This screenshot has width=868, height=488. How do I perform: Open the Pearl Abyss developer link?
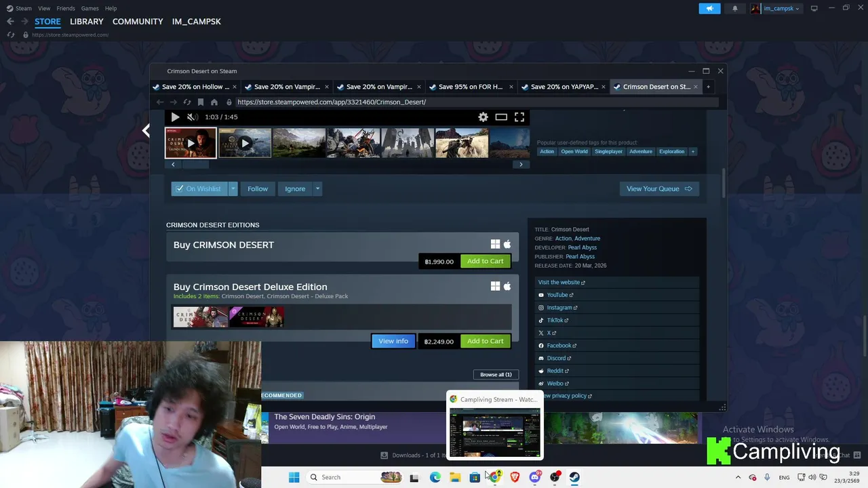coord(583,247)
